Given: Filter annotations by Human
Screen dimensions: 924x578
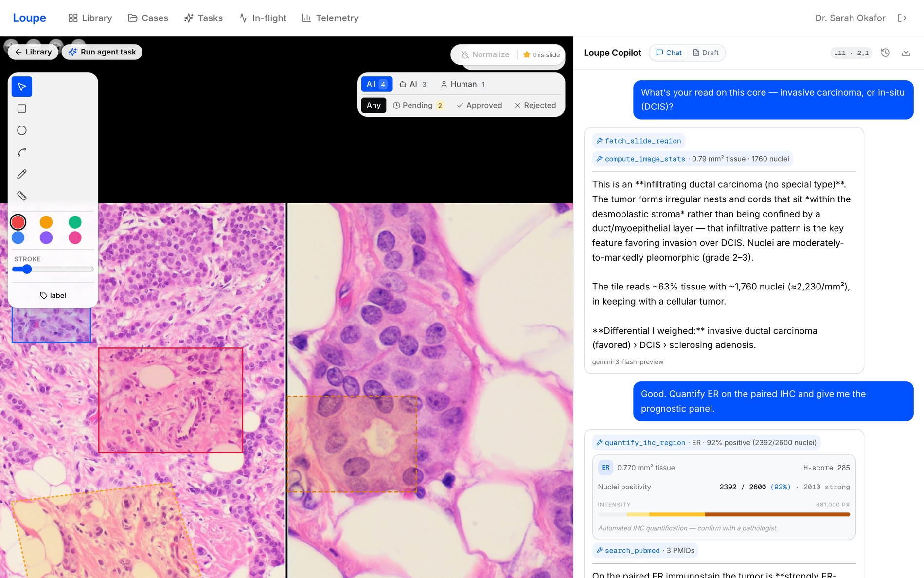Looking at the screenshot, I should click(463, 84).
